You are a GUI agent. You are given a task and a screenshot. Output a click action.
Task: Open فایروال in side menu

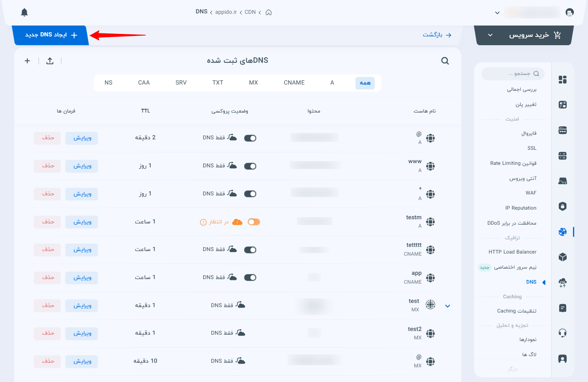pyautogui.click(x=529, y=133)
